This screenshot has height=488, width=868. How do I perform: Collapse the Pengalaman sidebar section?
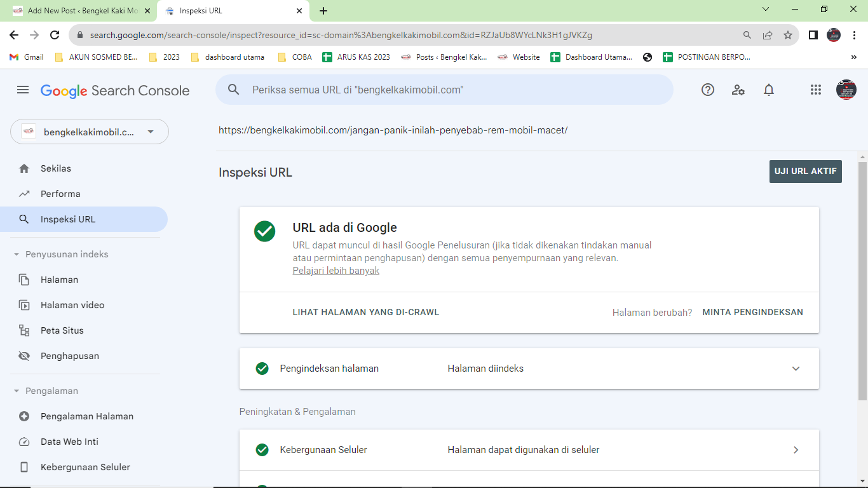pos(17,391)
